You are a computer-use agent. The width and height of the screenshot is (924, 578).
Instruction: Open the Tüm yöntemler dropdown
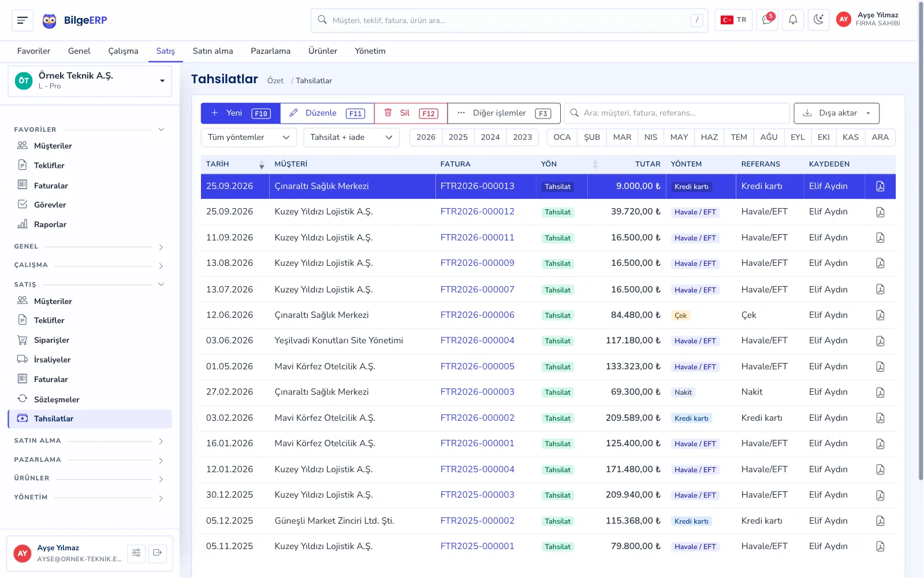(x=249, y=138)
